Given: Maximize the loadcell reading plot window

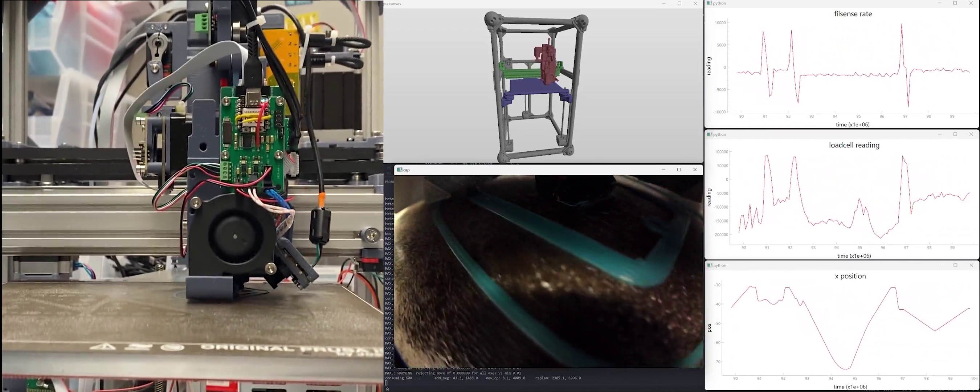Looking at the screenshot, I should (955, 134).
